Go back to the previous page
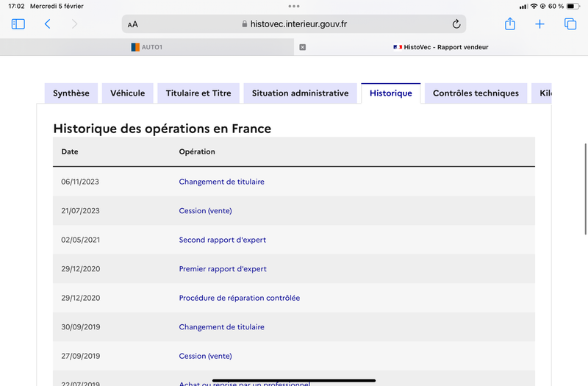 click(x=47, y=24)
